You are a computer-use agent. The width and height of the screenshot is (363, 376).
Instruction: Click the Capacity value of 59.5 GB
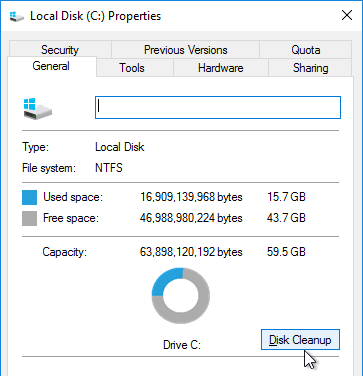click(286, 252)
